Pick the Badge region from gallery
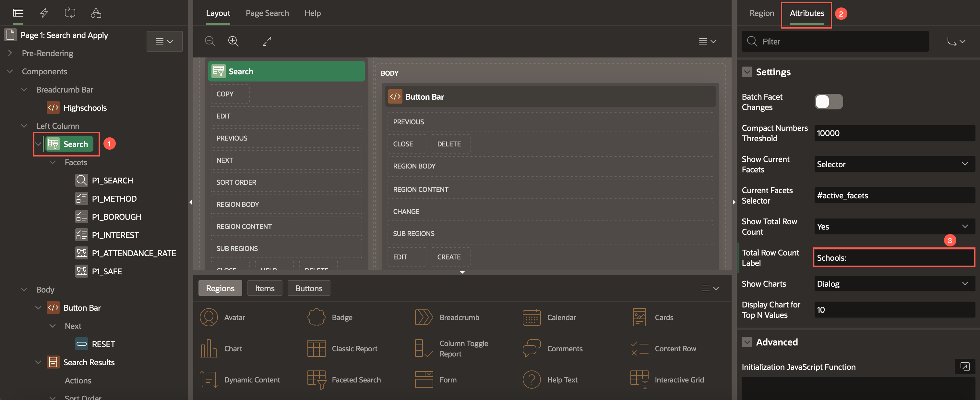 330,317
